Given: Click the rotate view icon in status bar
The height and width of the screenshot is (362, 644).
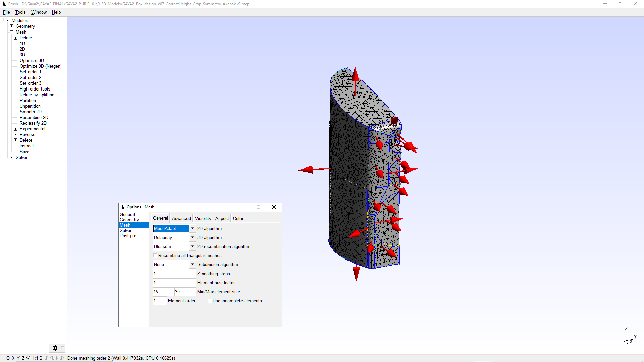Looking at the screenshot, I should point(28,358).
